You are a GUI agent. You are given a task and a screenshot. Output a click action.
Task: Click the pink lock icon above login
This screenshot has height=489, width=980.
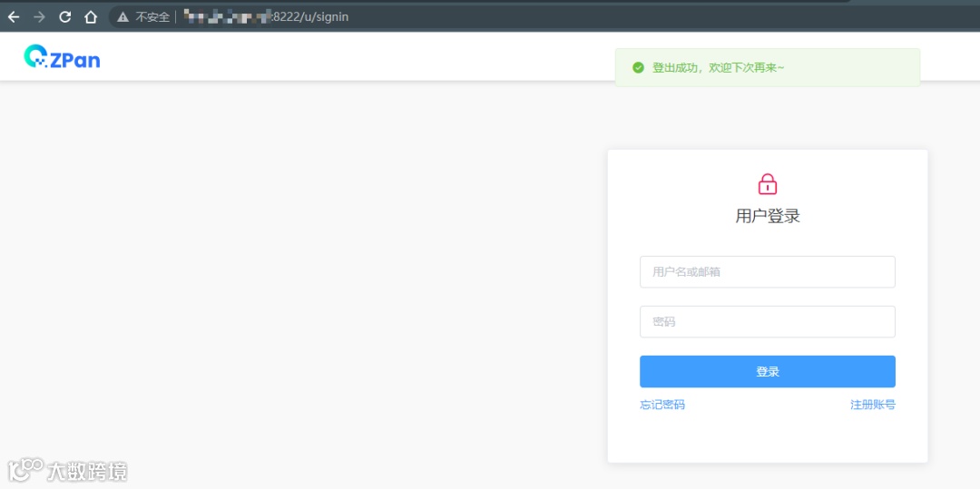pos(768,183)
